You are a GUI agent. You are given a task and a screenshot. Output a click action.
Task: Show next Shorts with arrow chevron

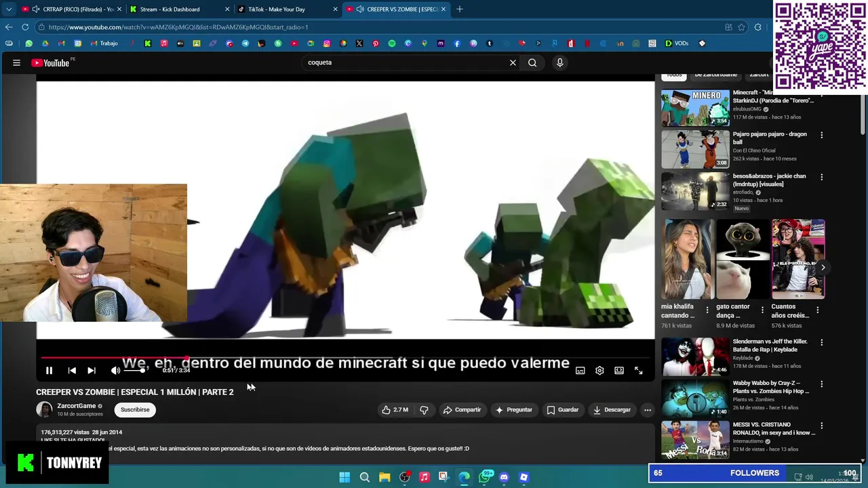coord(823,268)
